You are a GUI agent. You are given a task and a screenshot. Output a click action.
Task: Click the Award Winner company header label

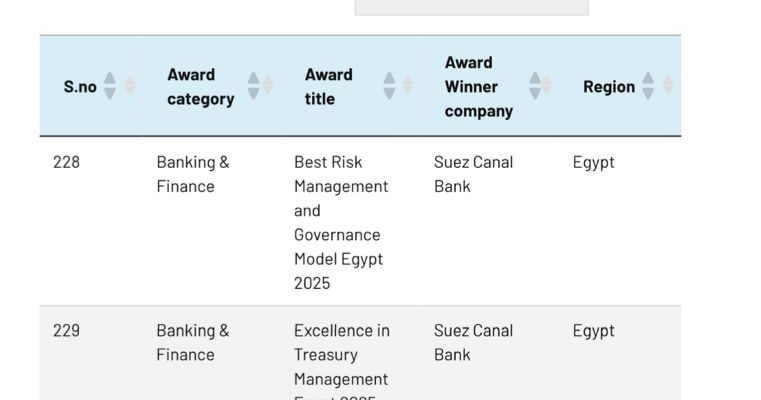tap(478, 87)
